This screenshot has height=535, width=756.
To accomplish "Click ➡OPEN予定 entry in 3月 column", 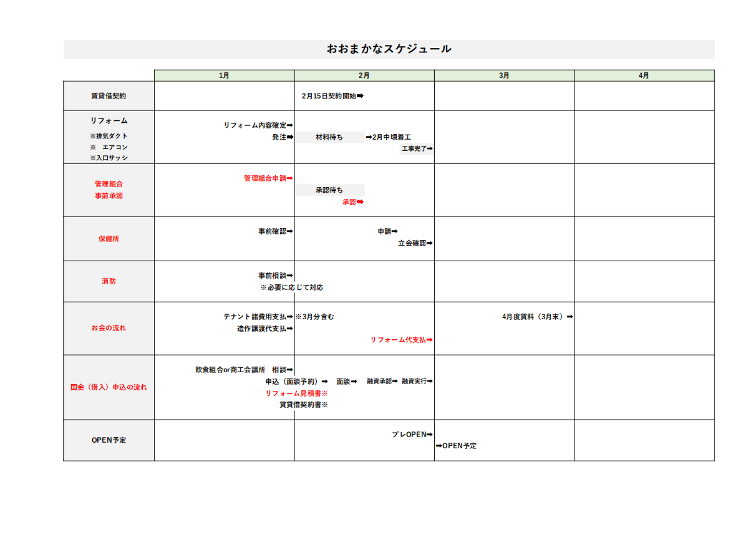I will pyautogui.click(x=456, y=446).
